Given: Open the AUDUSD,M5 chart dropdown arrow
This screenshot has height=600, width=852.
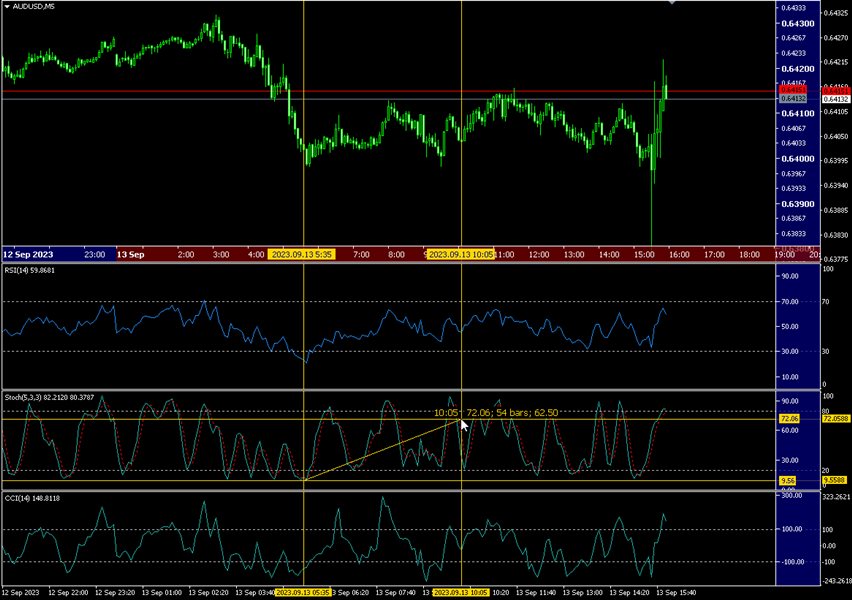Looking at the screenshot, I should coord(7,7).
